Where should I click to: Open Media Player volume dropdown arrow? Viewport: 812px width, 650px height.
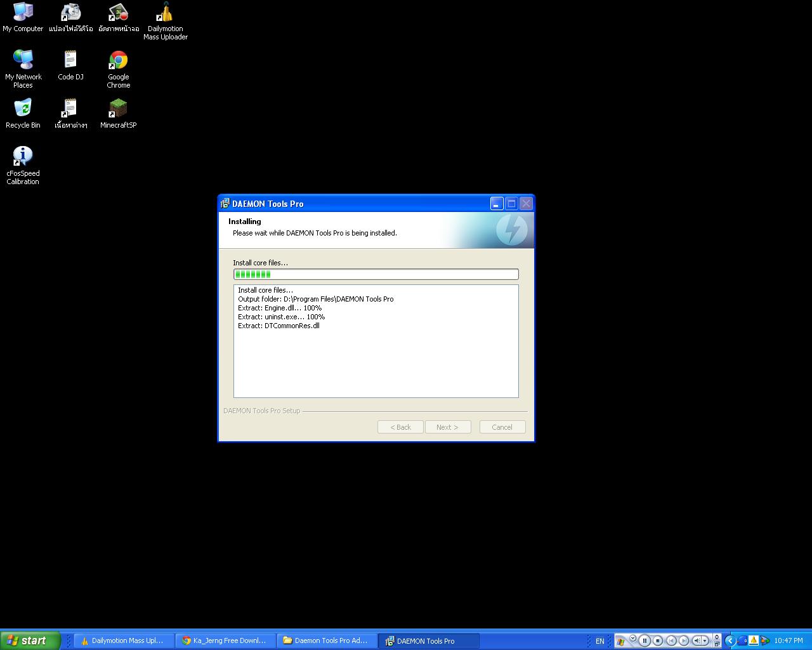tap(705, 641)
